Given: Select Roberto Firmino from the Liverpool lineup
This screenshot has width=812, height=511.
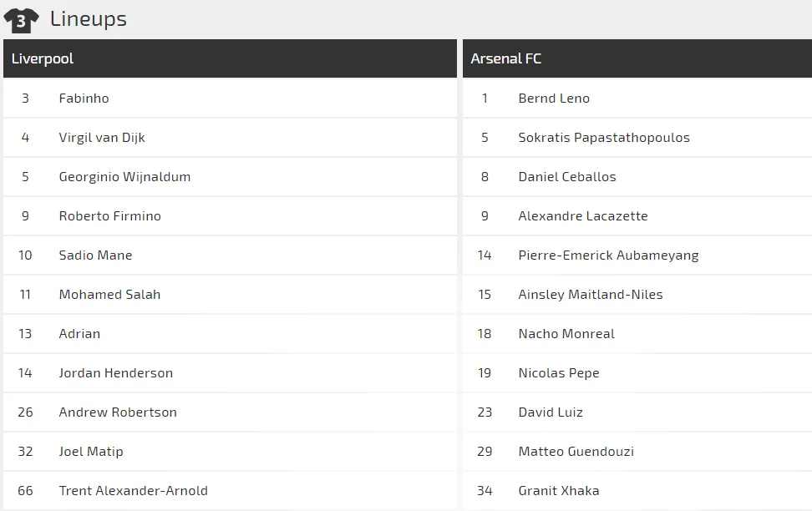Looking at the screenshot, I should 109,216.
